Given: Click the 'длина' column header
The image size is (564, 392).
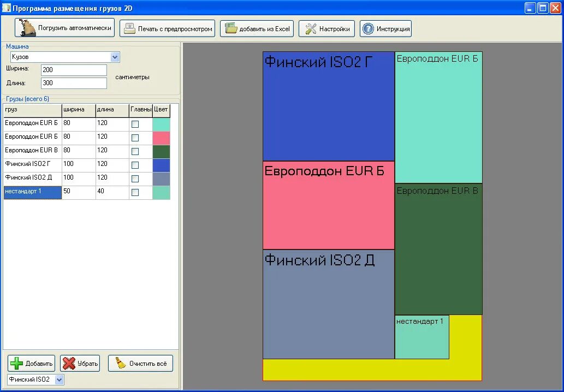Looking at the screenshot, I should 112,110.
